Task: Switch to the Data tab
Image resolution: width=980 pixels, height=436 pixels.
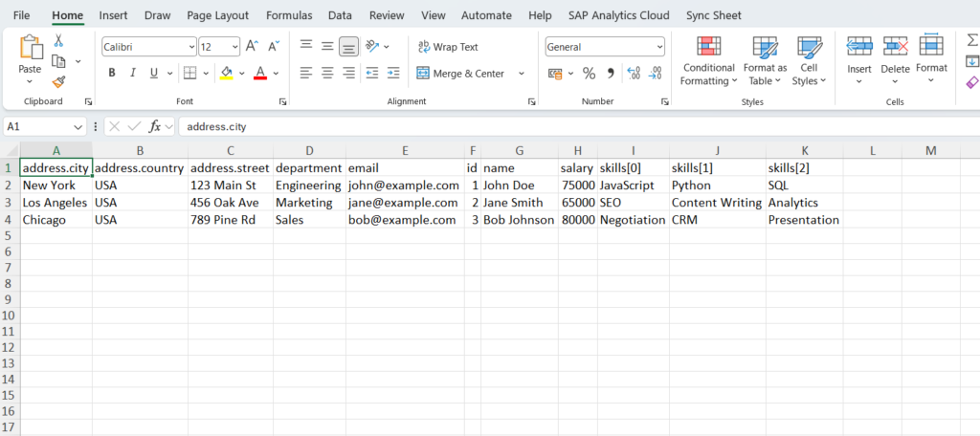Action: coord(340,15)
